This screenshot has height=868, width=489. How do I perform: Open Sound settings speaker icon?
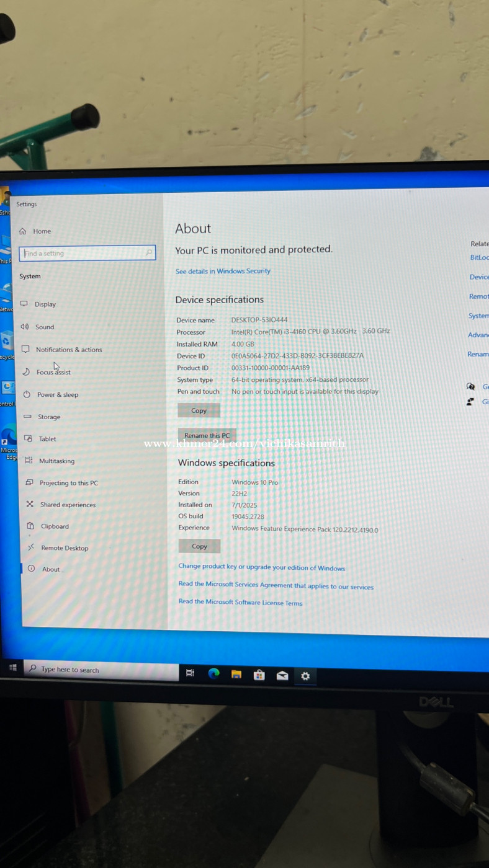point(25,327)
